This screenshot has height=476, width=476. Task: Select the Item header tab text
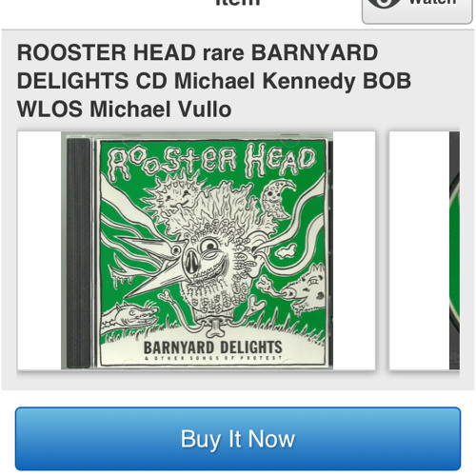point(238,3)
